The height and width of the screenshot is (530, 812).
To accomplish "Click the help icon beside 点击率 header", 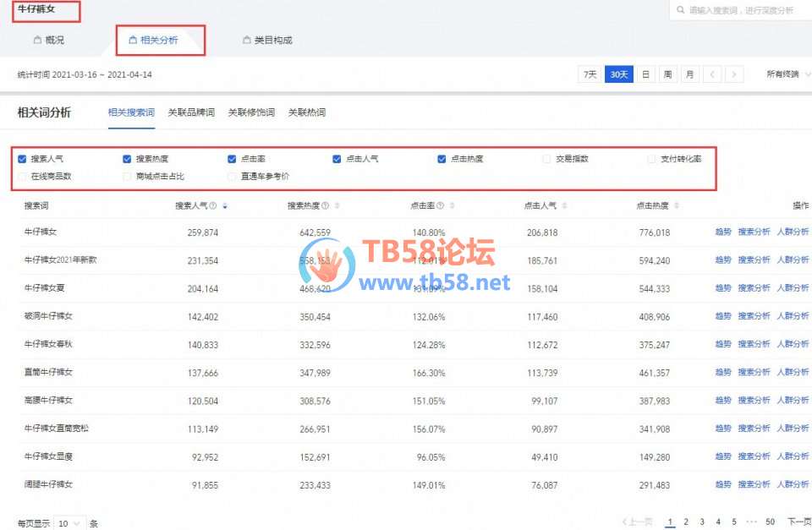I will point(438,205).
